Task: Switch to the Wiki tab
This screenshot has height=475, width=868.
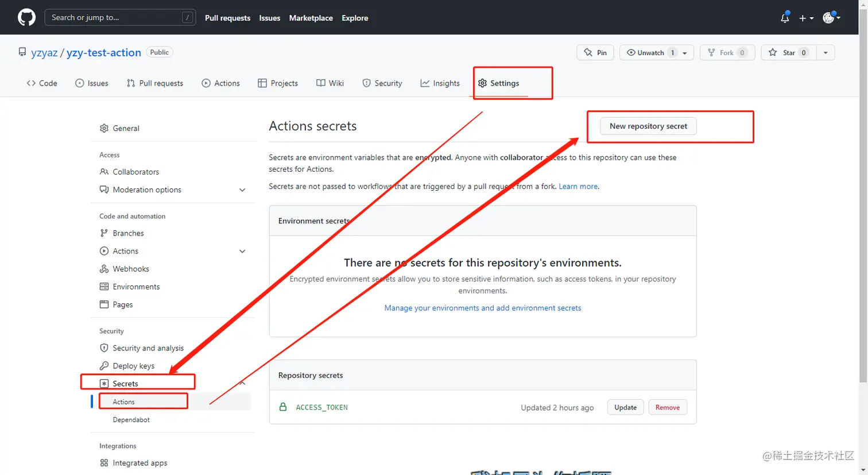Action: point(330,83)
